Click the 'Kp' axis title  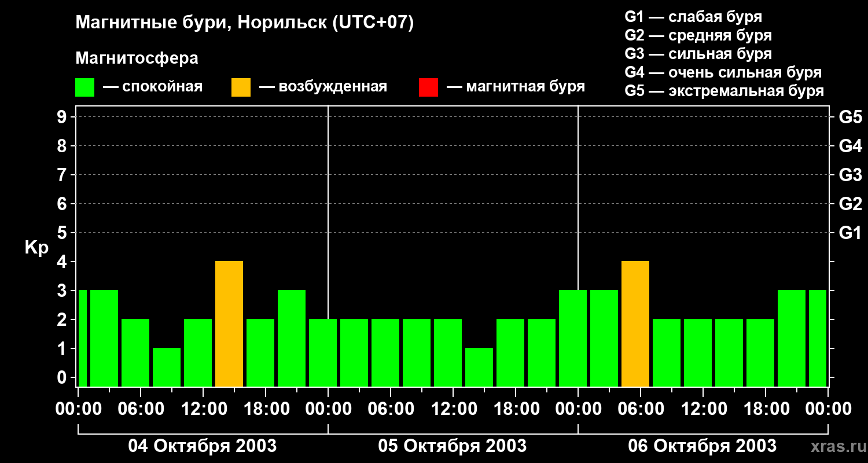point(36,248)
